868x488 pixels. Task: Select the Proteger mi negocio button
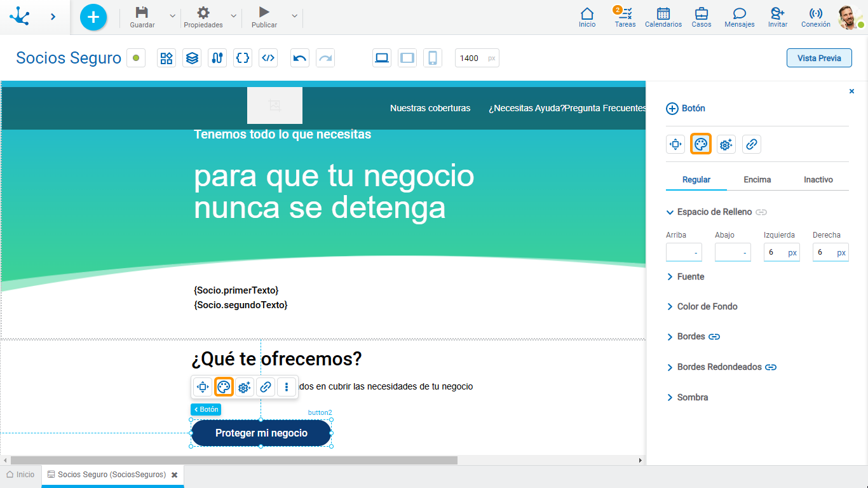coord(261,433)
